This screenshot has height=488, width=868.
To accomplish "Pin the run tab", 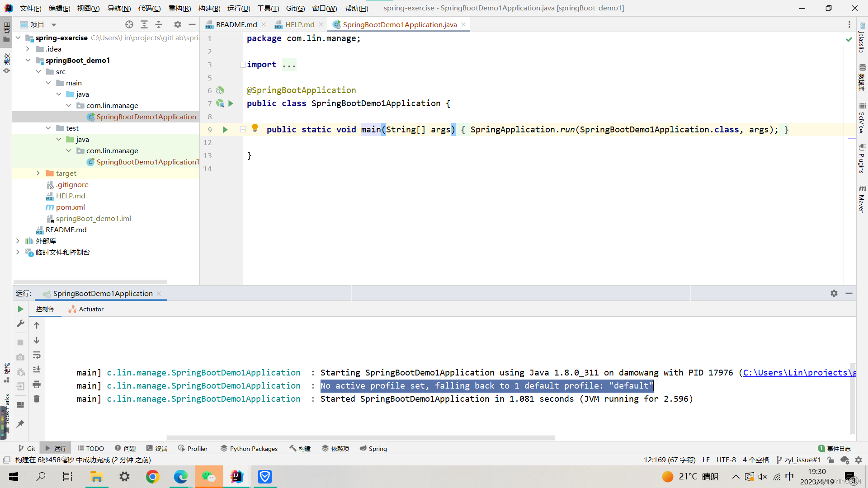I will (20, 424).
